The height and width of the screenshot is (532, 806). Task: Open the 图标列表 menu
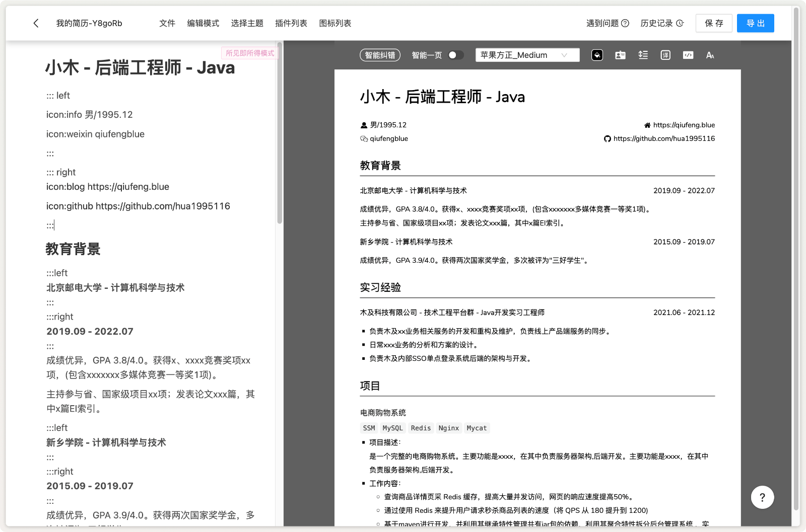[335, 23]
